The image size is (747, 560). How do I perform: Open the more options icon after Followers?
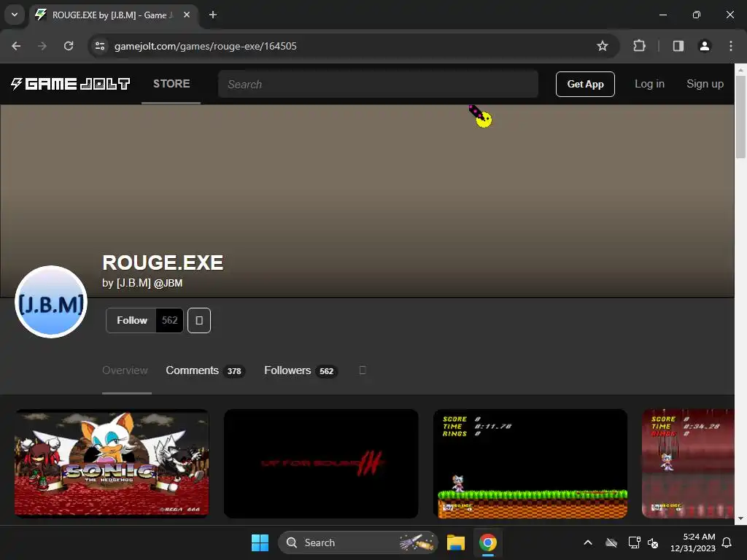(362, 370)
